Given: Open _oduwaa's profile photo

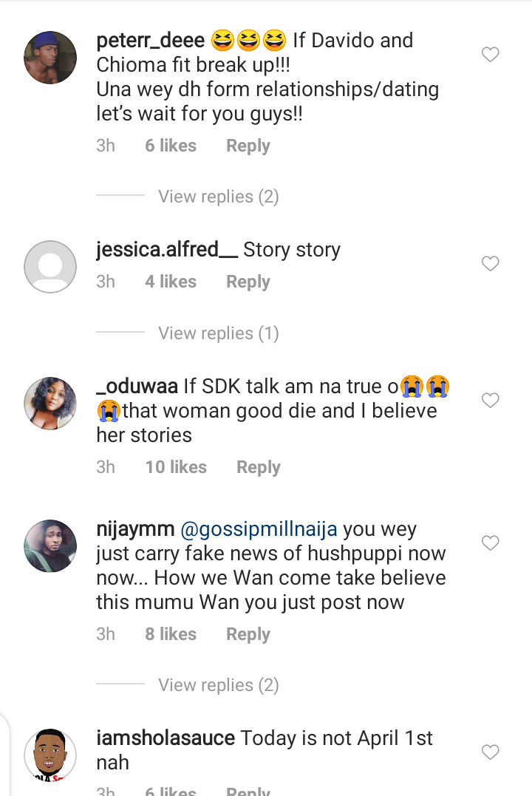Looking at the screenshot, I should pos(50,403).
